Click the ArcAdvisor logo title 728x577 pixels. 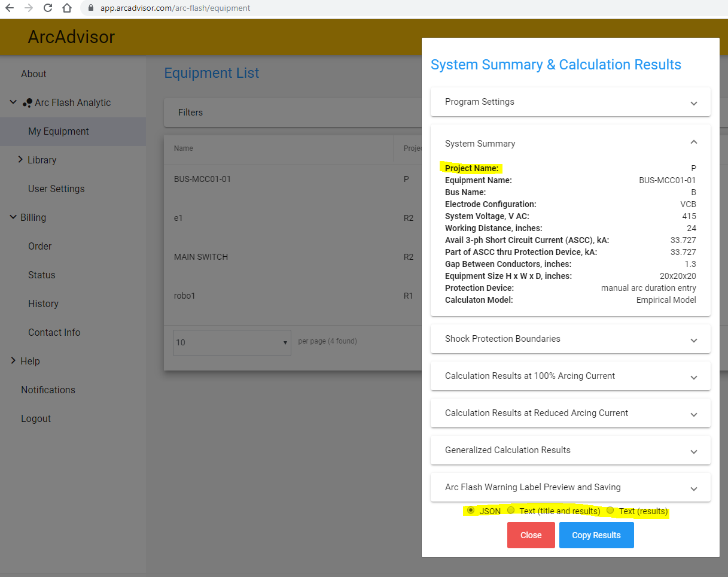71,37
